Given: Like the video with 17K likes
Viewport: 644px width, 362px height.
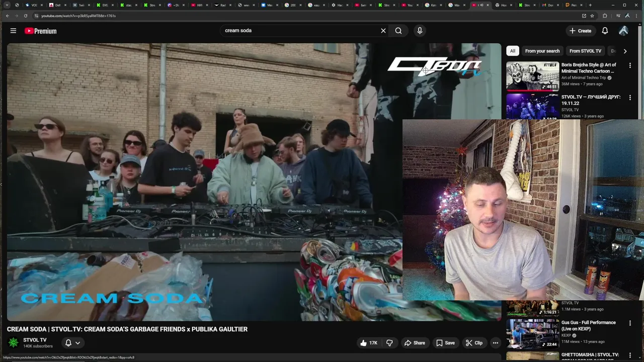Looking at the screenshot, I should (x=368, y=343).
